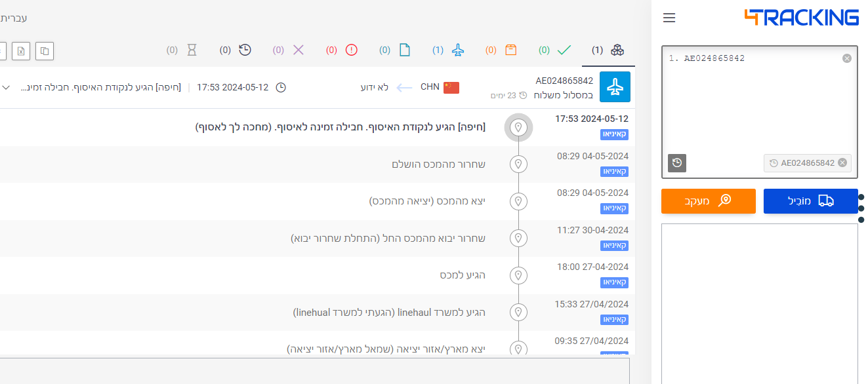Click the pin for 'יצא מהמכס' event
The width and height of the screenshot is (868, 384).
pyautogui.click(x=518, y=201)
